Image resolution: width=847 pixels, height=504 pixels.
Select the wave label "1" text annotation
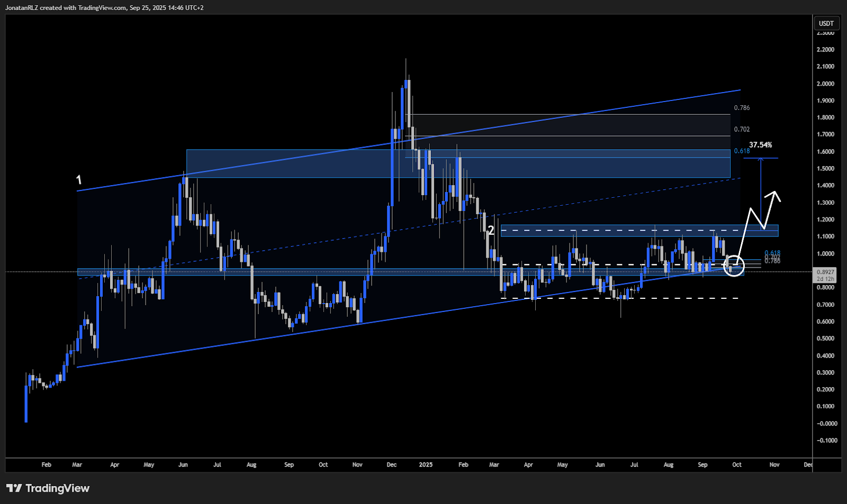coord(79,180)
